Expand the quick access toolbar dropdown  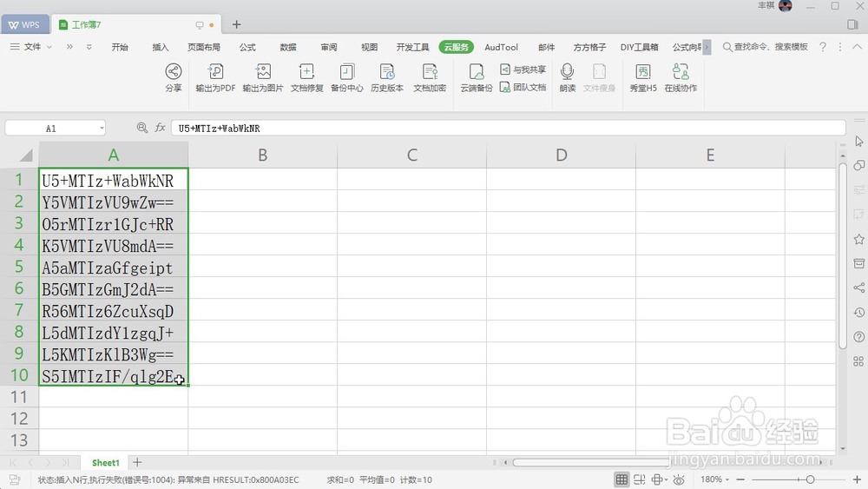point(89,47)
